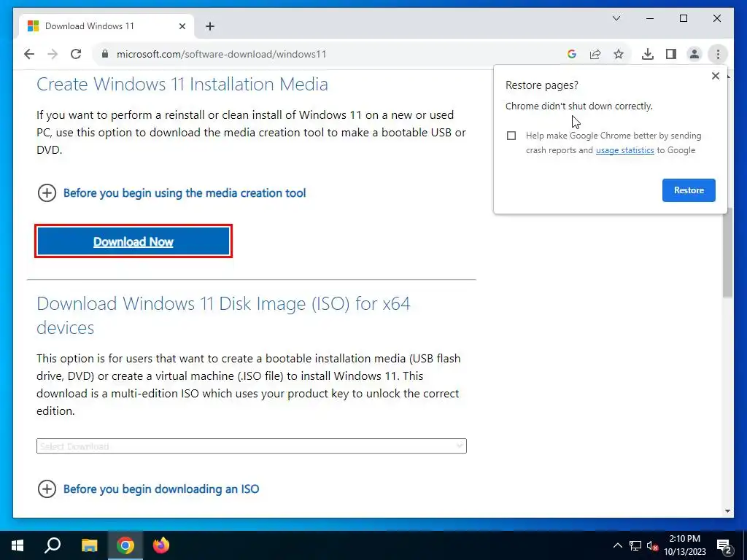Expand Before you begin using media creation tool
The height and width of the screenshot is (560, 747).
click(171, 192)
